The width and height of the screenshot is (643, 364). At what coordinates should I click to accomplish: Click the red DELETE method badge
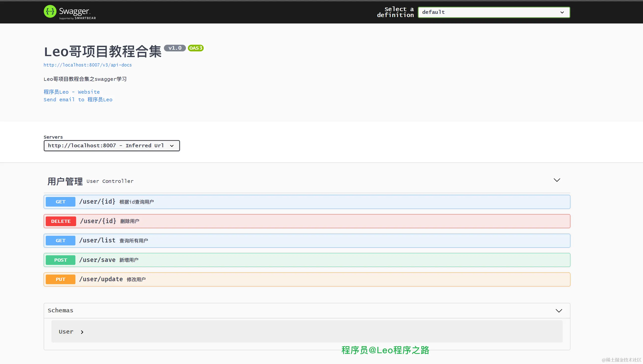pos(61,221)
